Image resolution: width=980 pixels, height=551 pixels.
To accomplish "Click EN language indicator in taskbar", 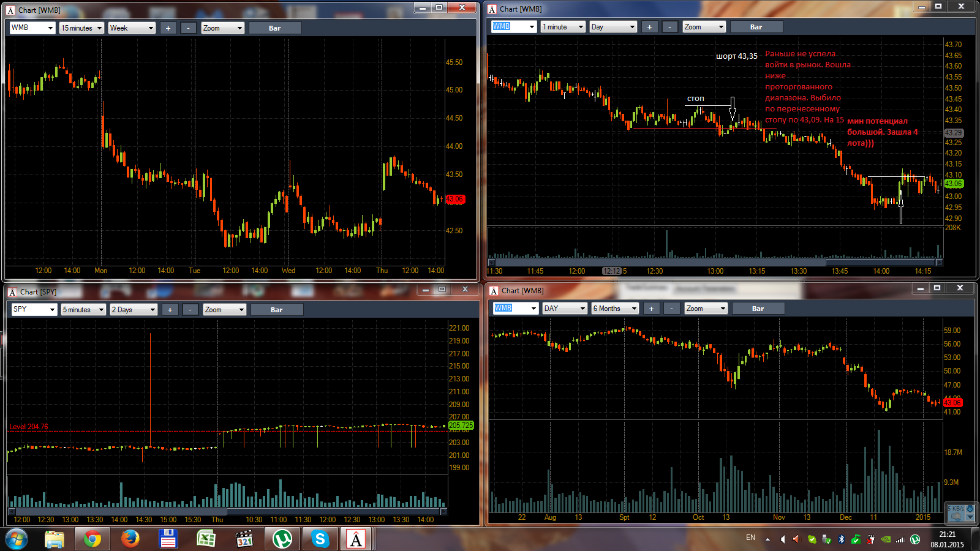I will 750,538.
